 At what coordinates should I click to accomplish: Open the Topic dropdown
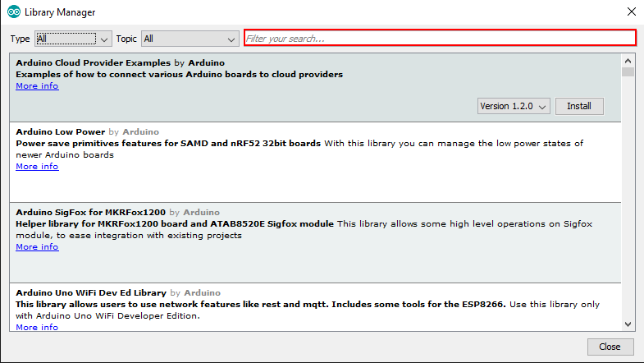190,39
